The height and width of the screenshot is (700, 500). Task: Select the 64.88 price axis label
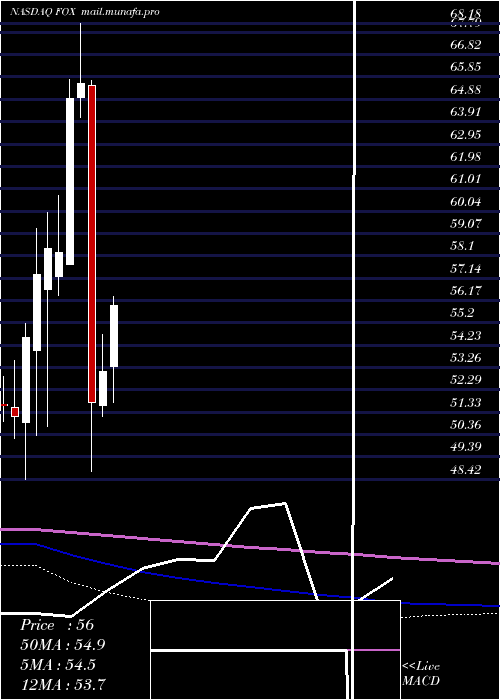[466, 89]
